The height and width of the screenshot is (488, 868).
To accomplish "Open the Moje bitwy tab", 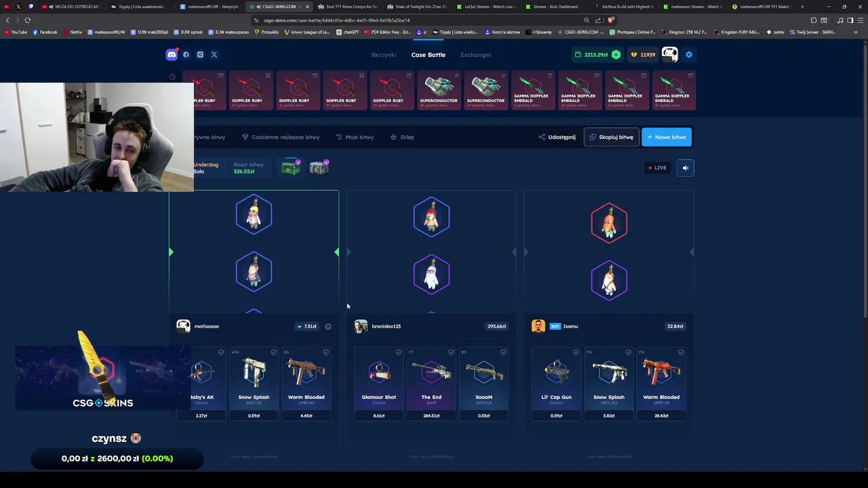I will click(x=355, y=137).
